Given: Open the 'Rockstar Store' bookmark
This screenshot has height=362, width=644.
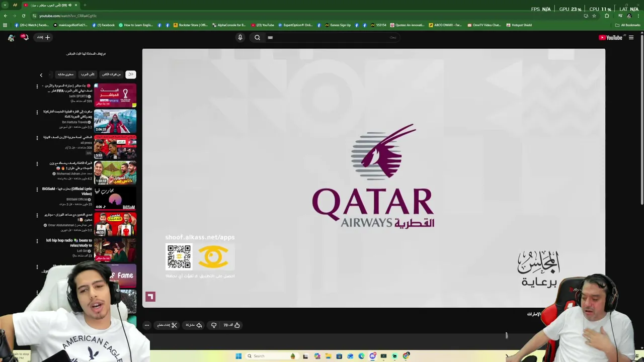Looking at the screenshot, I should (190, 25).
